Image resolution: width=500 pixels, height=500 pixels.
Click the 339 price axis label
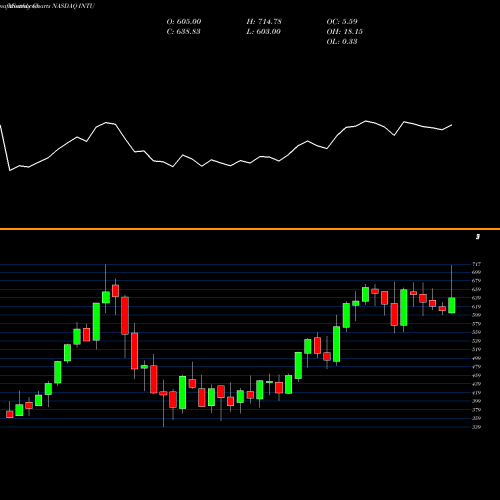pyautogui.click(x=476, y=427)
